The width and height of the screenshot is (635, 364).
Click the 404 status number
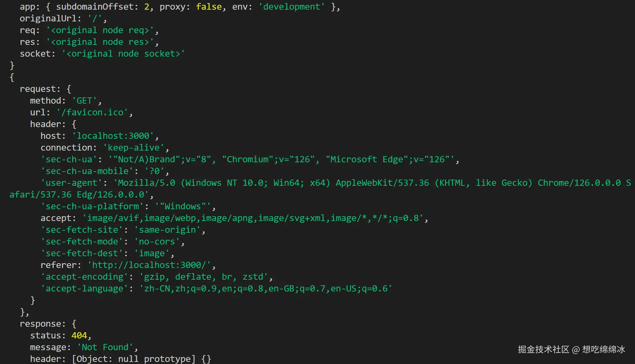click(79, 336)
